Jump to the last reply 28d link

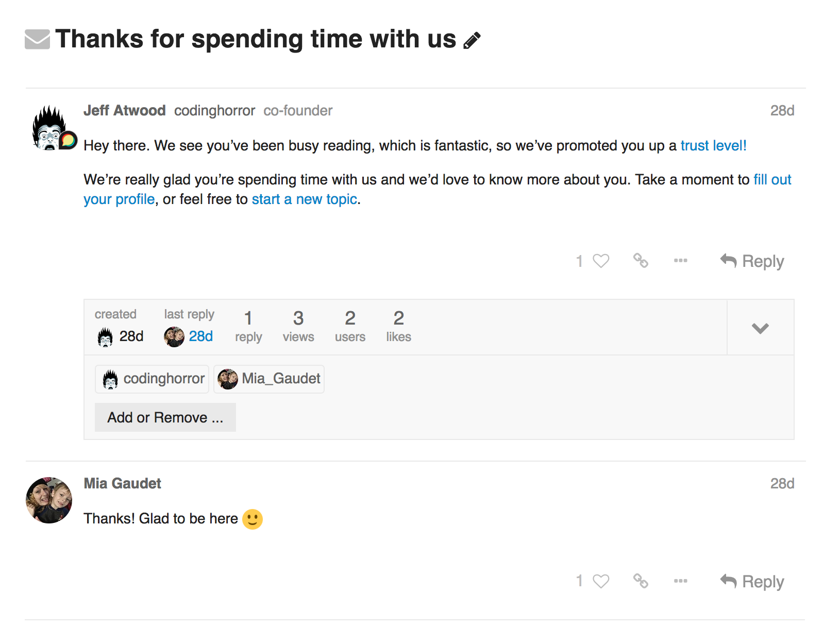pos(200,336)
